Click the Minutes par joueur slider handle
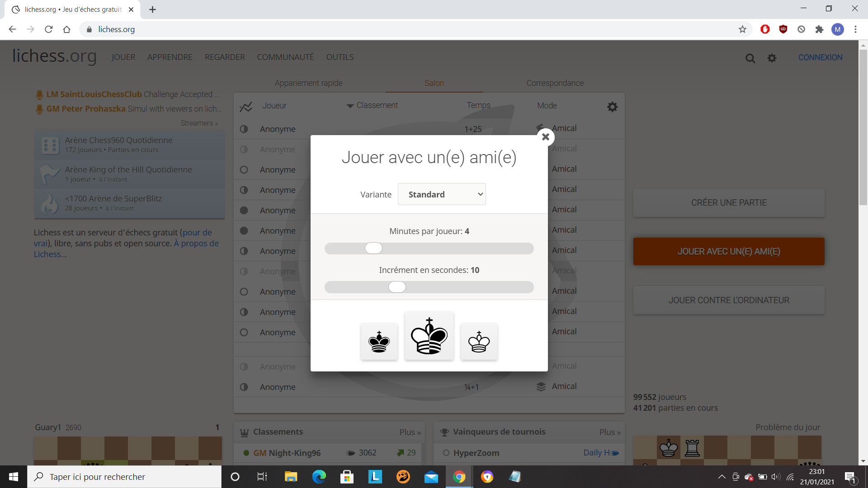 (x=373, y=248)
